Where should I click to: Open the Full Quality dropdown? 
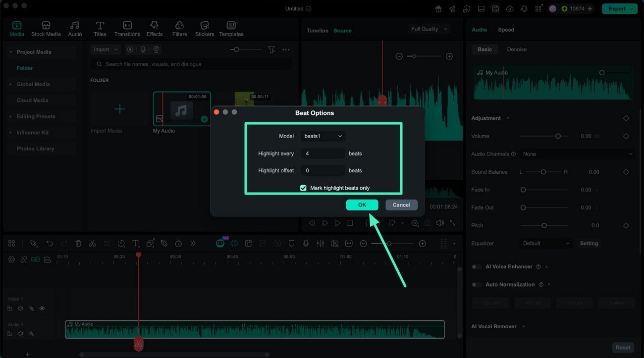pyautogui.click(x=429, y=29)
